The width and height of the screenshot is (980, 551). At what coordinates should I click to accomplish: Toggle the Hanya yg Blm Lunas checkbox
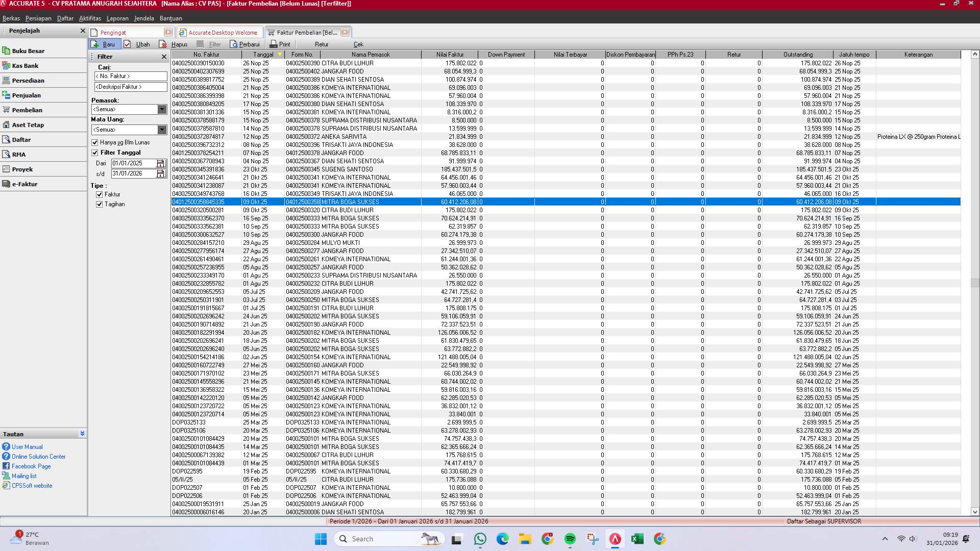point(95,142)
